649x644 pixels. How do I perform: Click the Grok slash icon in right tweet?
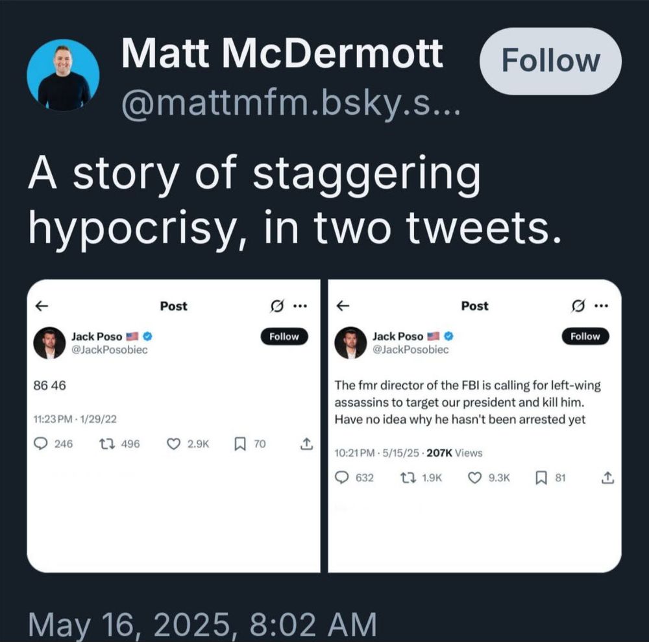(x=576, y=305)
